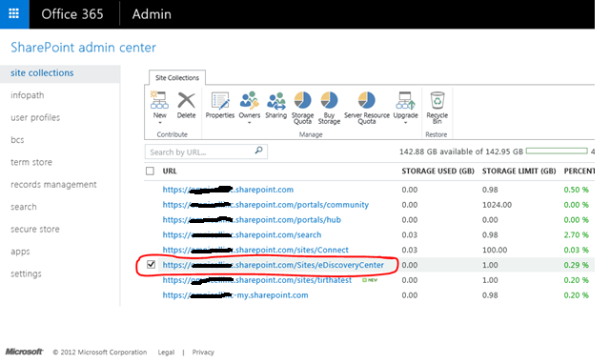Click the 0.29 % percent value
The height and width of the screenshot is (364, 610).
point(576,265)
